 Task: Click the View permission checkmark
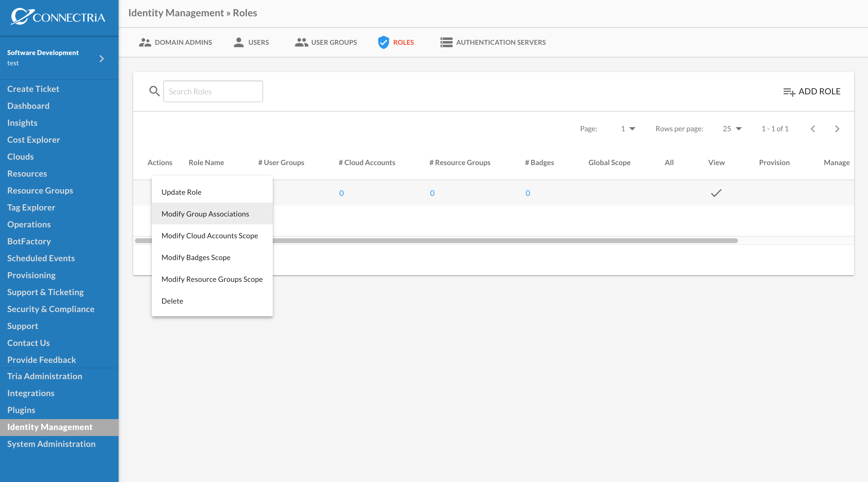[x=716, y=193]
